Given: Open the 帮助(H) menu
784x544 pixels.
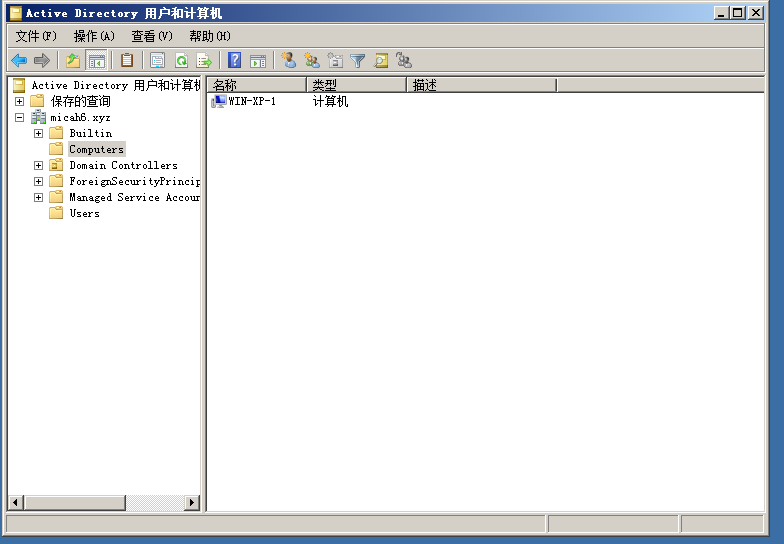Looking at the screenshot, I should [x=210, y=36].
